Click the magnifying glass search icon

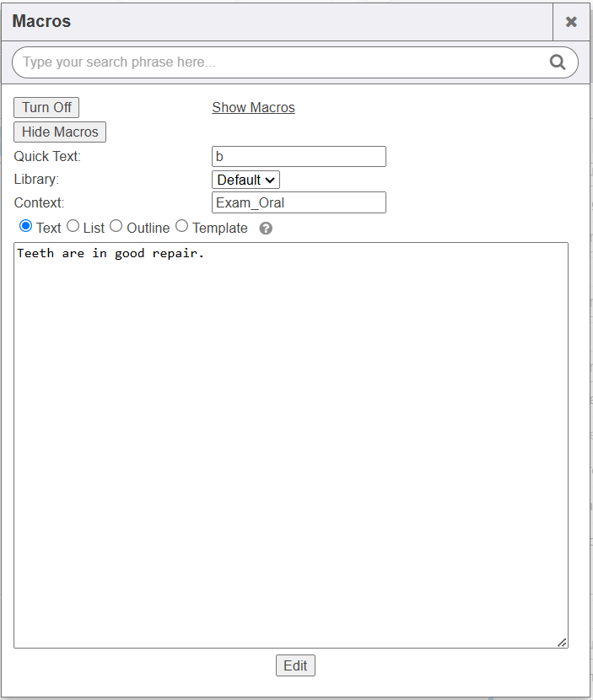pos(558,62)
